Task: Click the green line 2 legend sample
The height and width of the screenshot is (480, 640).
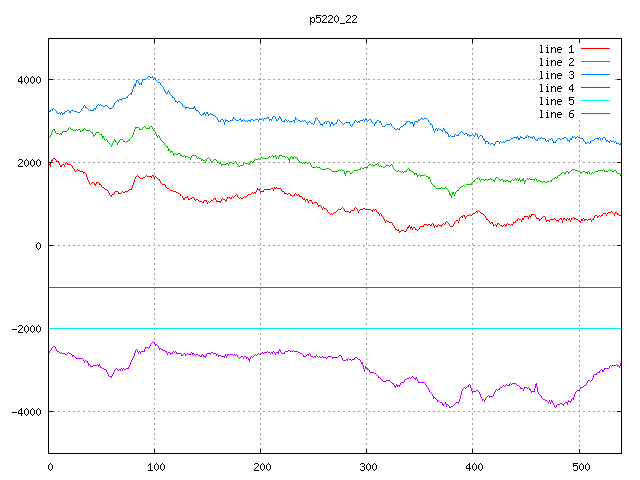Action: tap(595, 62)
